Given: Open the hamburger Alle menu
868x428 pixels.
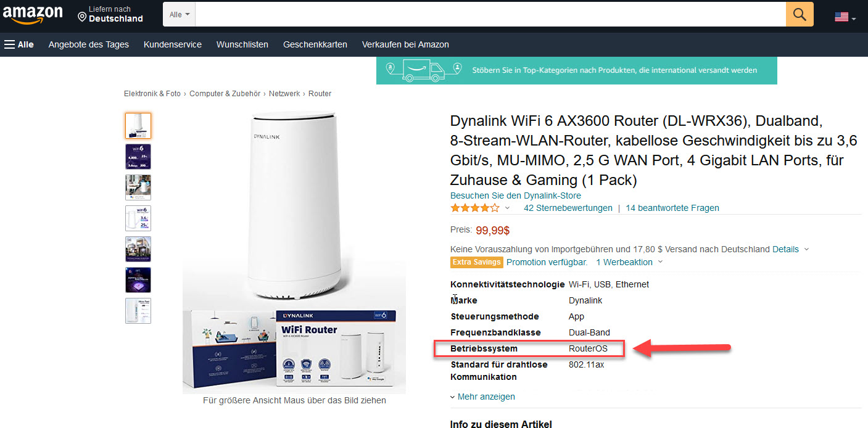Looking at the screenshot, I should tap(19, 44).
